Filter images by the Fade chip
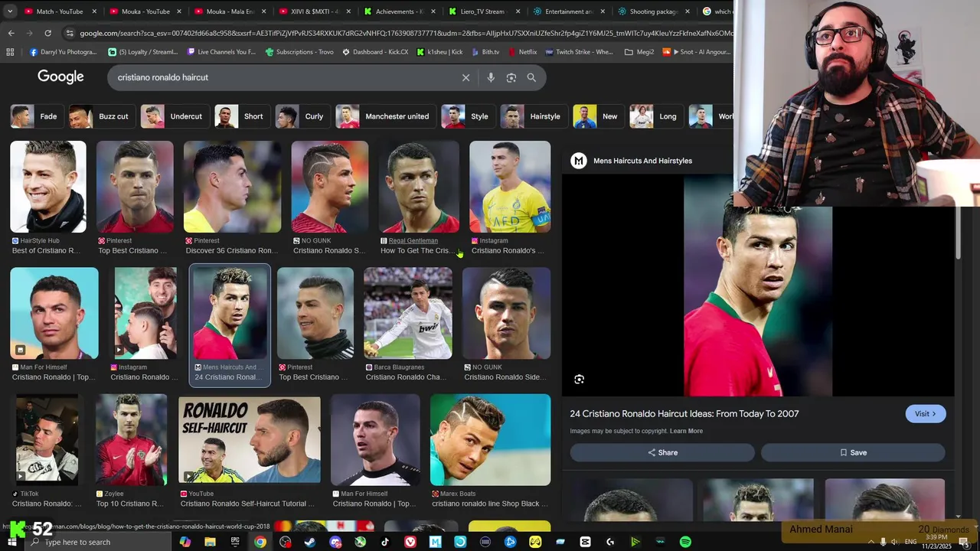The height and width of the screenshot is (551, 980). click(35, 116)
